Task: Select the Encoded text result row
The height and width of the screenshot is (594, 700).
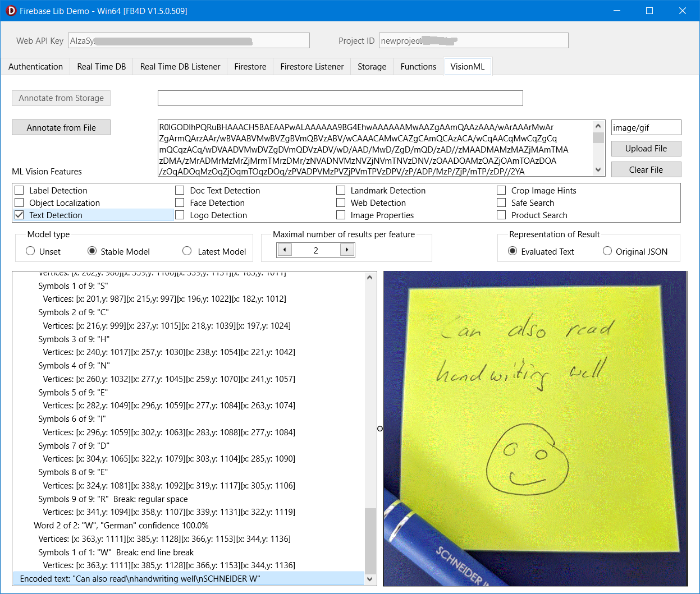Action: tap(189, 578)
